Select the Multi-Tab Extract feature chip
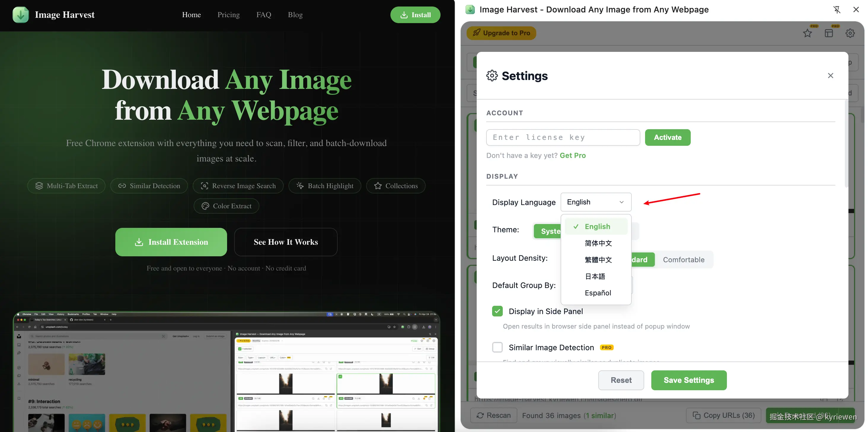 point(66,186)
